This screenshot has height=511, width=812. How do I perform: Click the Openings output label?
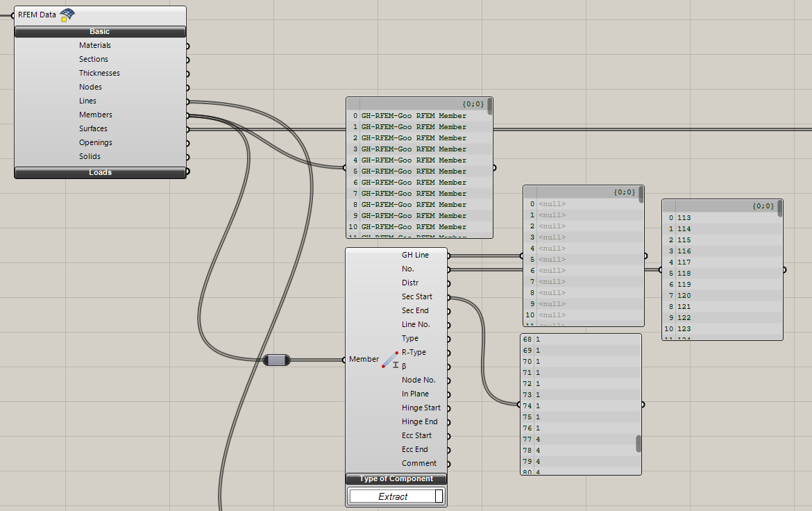pyautogui.click(x=96, y=142)
